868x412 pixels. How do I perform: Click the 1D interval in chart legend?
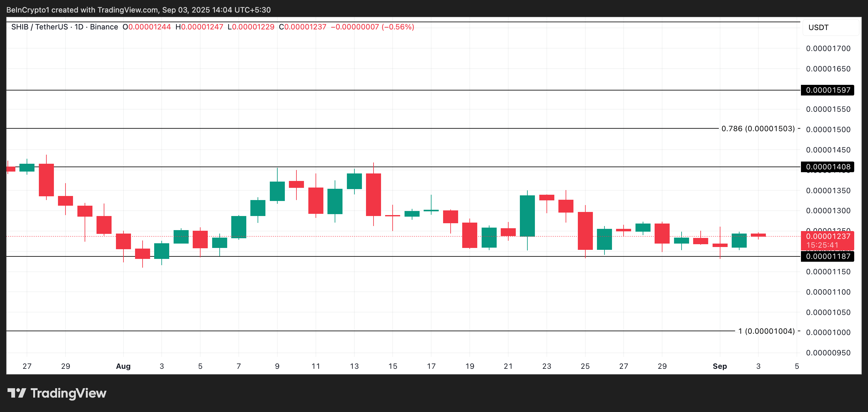coord(79,27)
